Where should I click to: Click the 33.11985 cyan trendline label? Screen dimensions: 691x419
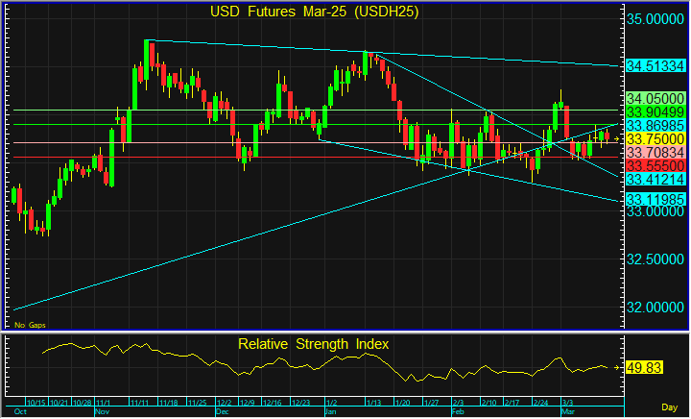(656, 199)
